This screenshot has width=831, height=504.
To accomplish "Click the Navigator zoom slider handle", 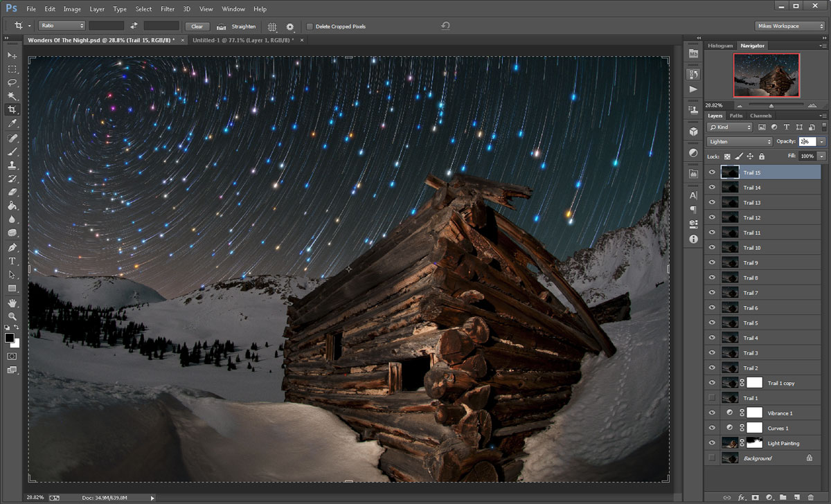I will 771,105.
